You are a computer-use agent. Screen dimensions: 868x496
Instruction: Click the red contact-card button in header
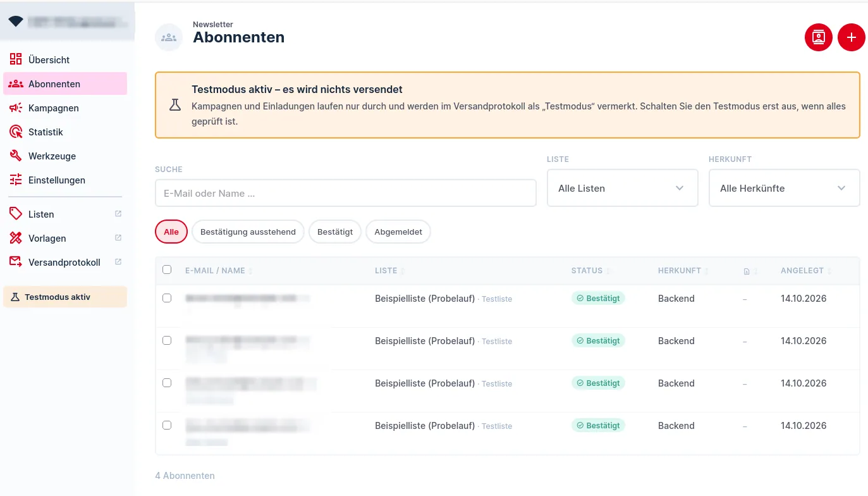[x=818, y=37]
